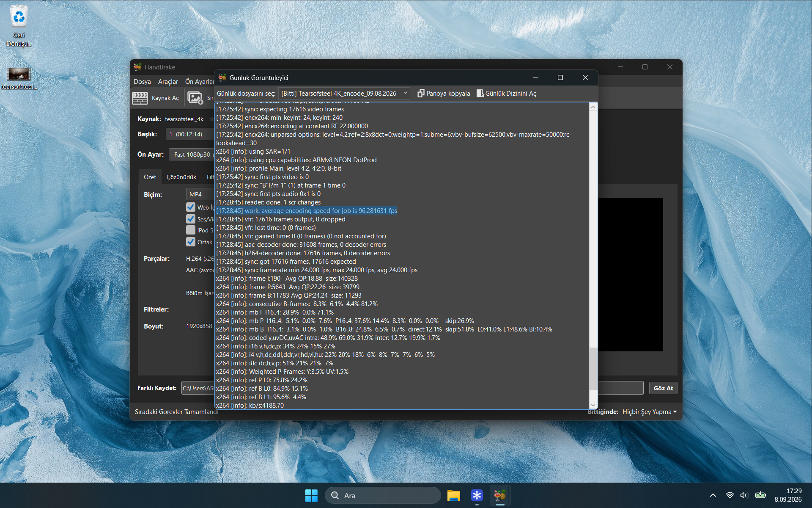Open the Biçim MP4 format dropdown

(200, 194)
